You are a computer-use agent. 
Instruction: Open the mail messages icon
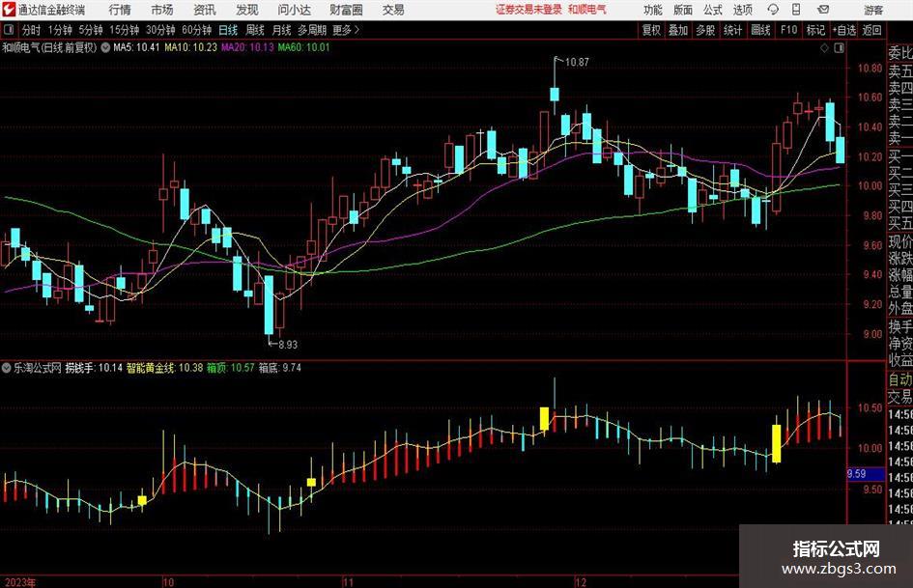pyautogui.click(x=823, y=10)
